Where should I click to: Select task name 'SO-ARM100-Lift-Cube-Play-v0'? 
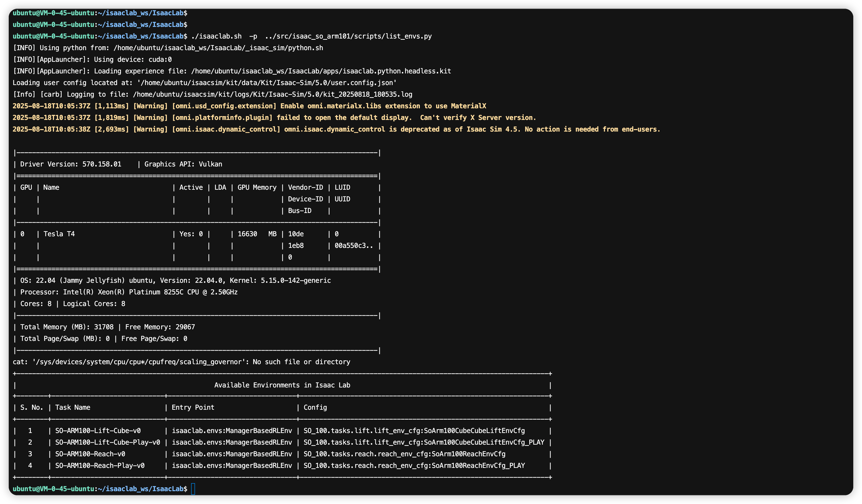(107, 442)
